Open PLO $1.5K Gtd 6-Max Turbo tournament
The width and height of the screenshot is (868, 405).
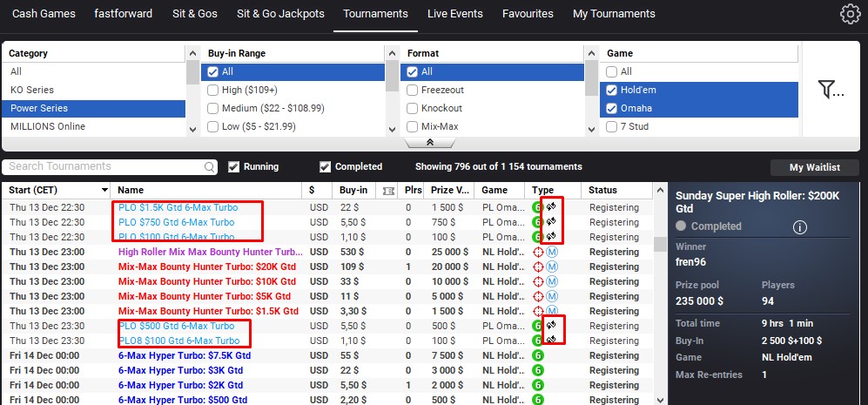pos(178,208)
